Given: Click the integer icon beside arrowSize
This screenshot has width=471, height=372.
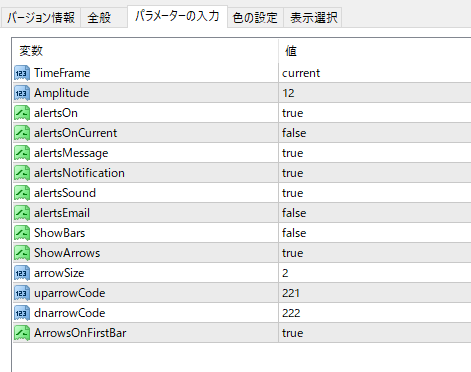Looking at the screenshot, I should (22, 273).
